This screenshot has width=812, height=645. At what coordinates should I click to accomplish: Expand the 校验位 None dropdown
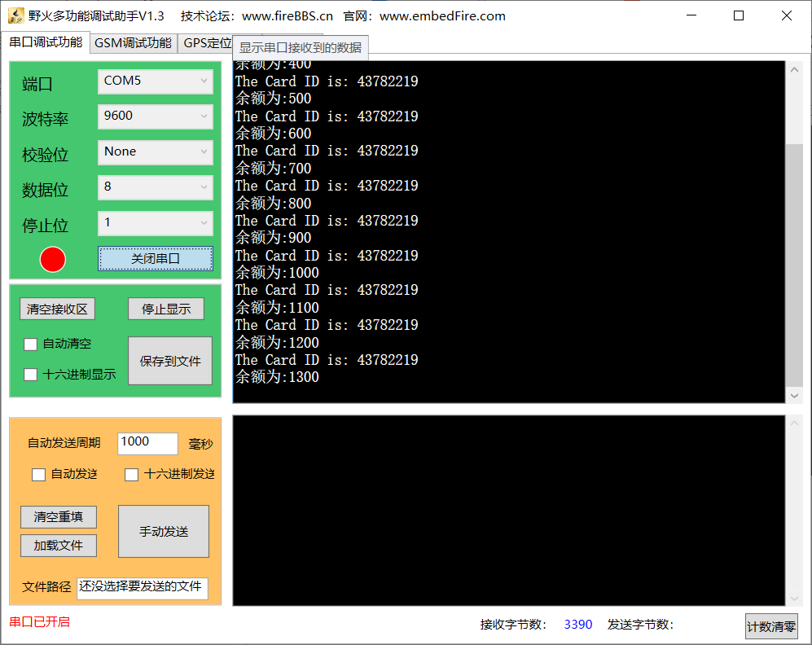point(156,152)
